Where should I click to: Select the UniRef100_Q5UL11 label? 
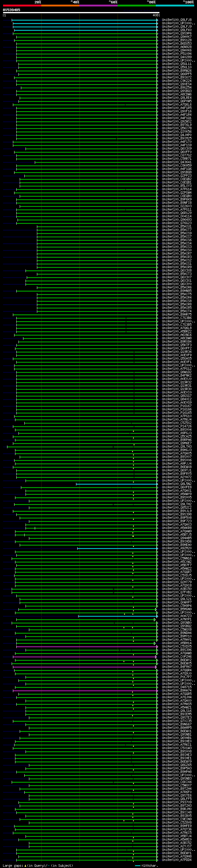coord(177,64)
